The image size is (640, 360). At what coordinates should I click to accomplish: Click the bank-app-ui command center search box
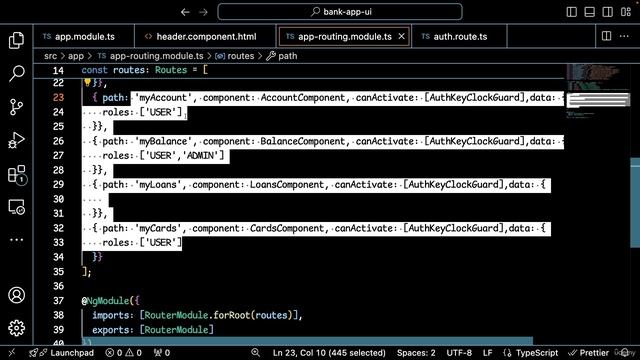[340, 12]
